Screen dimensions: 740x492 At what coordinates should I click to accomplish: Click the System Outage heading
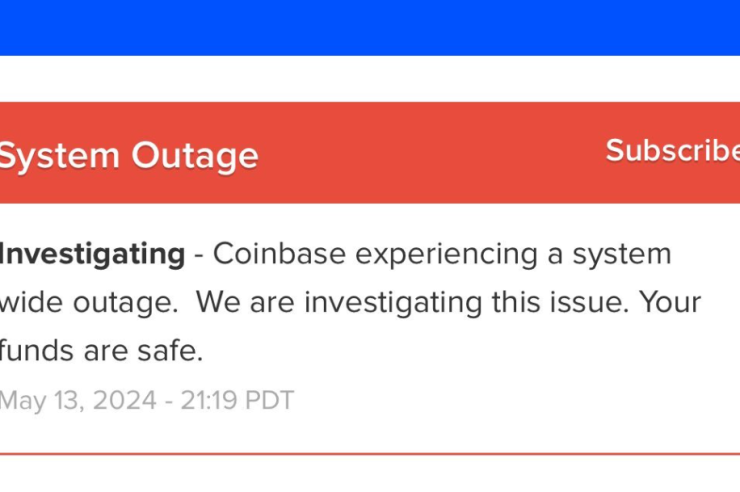[x=128, y=155]
